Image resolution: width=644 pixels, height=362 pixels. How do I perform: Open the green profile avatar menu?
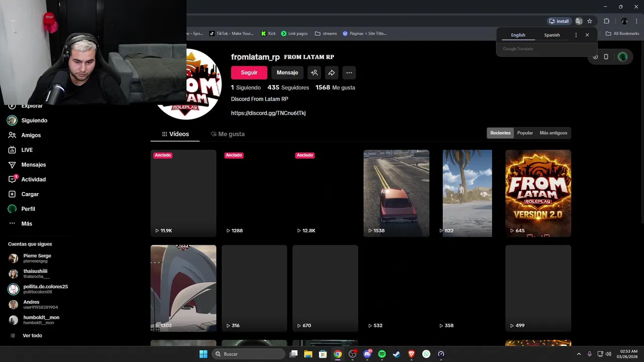coord(622,57)
